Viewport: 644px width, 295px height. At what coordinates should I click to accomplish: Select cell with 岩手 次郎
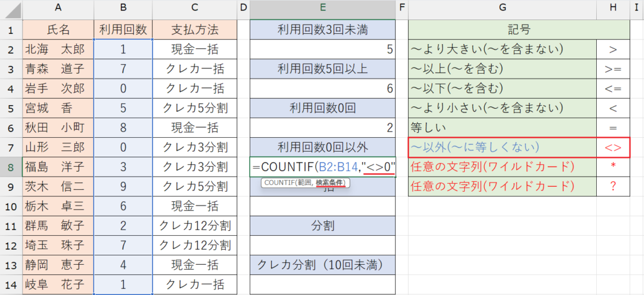58,89
